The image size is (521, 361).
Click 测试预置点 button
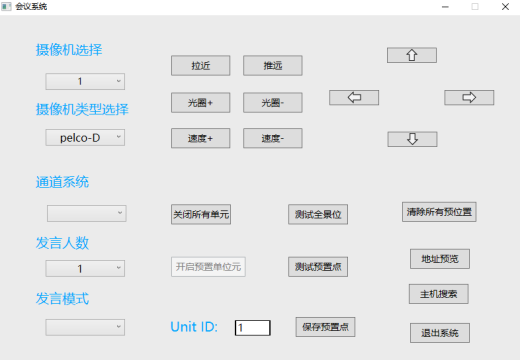pos(318,267)
